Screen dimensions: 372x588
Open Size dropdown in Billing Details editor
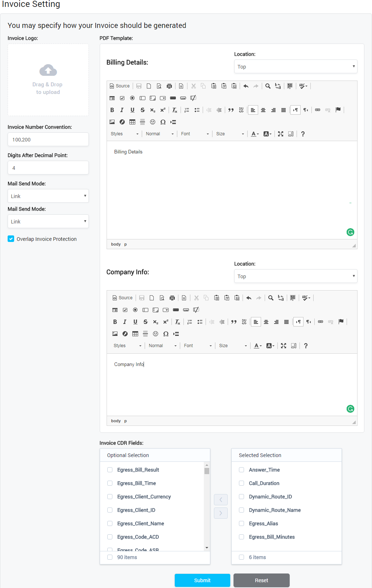(x=230, y=134)
